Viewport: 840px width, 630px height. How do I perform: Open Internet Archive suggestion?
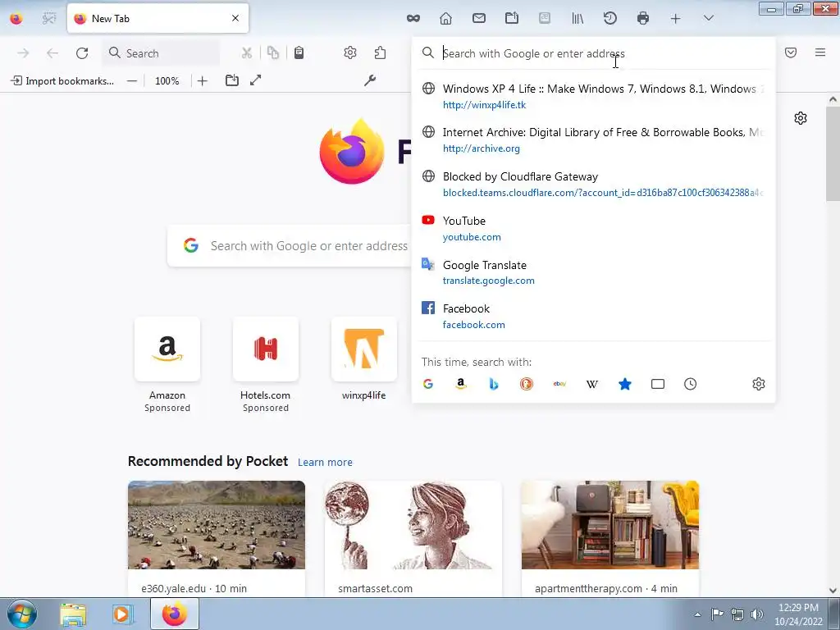[593, 140]
